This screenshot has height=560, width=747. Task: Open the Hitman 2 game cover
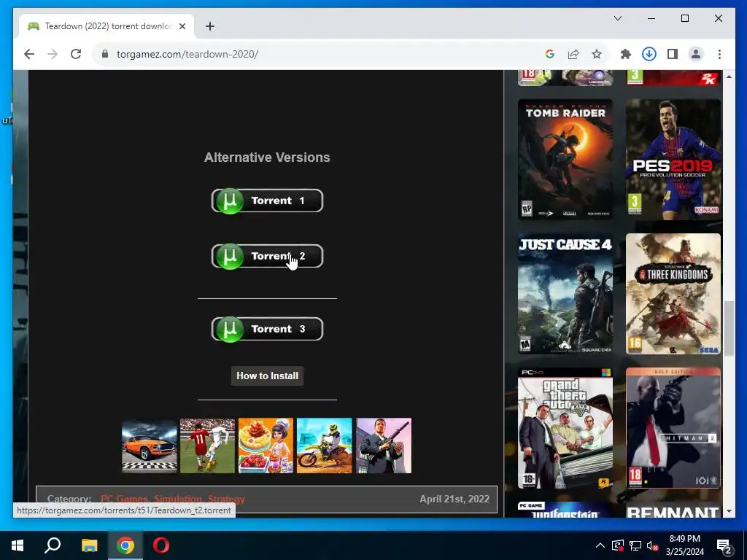coord(673,428)
